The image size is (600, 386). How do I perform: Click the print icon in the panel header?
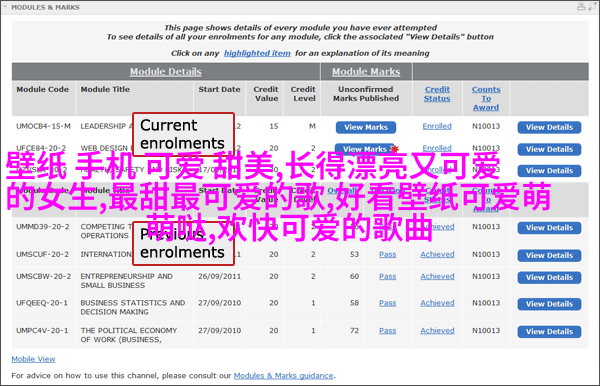(x=581, y=7)
